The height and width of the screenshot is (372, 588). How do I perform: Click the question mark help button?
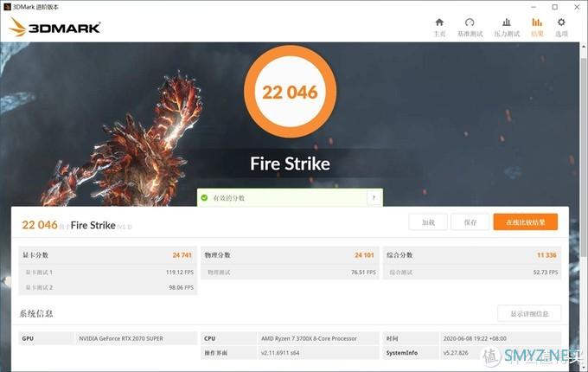click(374, 198)
